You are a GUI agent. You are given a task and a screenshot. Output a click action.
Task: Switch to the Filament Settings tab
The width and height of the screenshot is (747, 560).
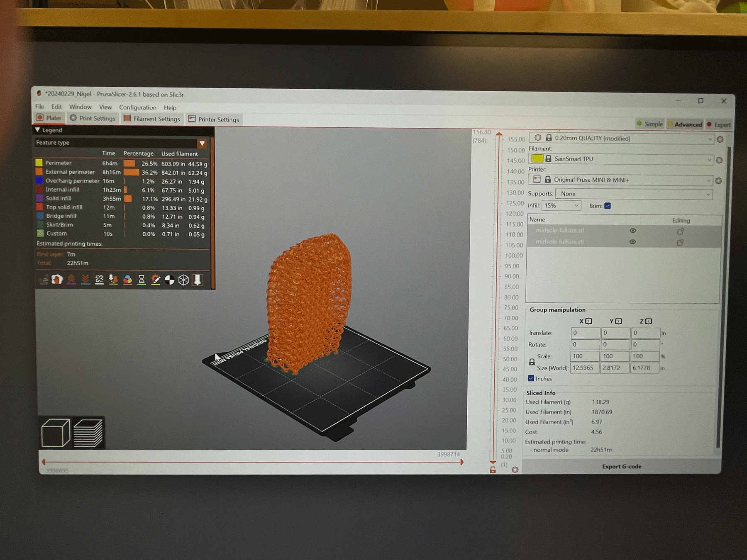(152, 119)
